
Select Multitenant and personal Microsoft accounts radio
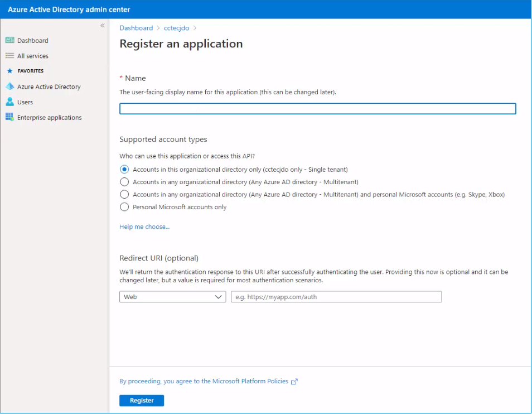(124, 194)
